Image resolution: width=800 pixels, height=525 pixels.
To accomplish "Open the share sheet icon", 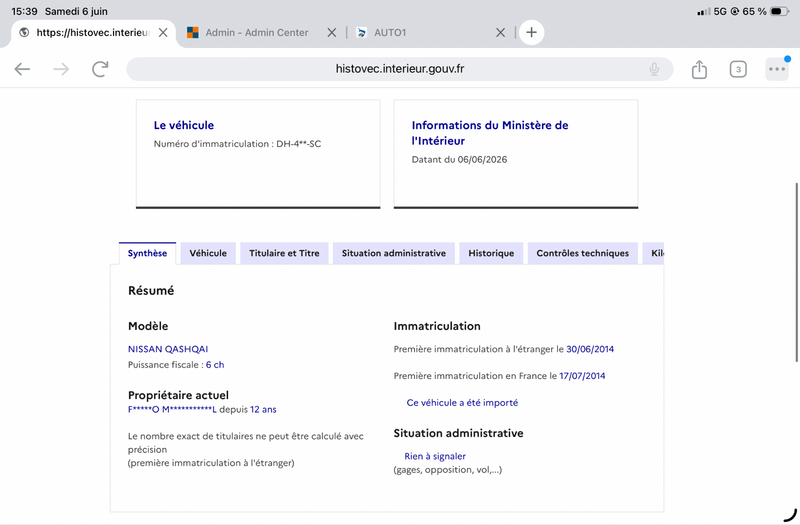I will [699, 69].
